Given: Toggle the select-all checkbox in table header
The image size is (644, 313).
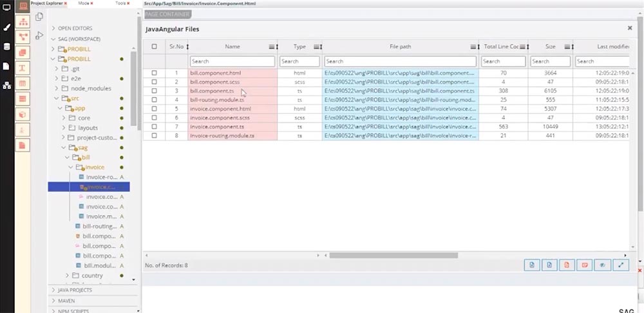Looking at the screenshot, I should pyautogui.click(x=154, y=46).
